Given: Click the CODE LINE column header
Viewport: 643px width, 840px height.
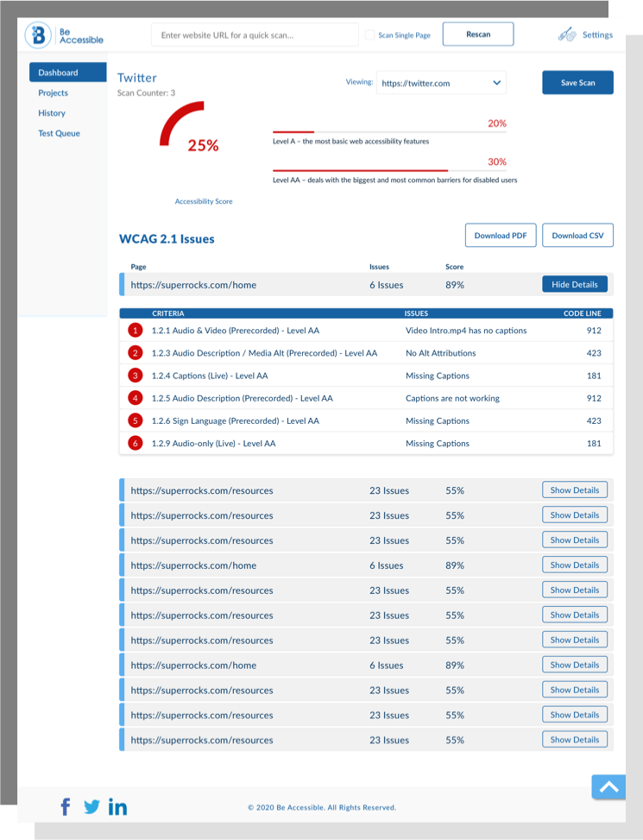Looking at the screenshot, I should click(582, 313).
